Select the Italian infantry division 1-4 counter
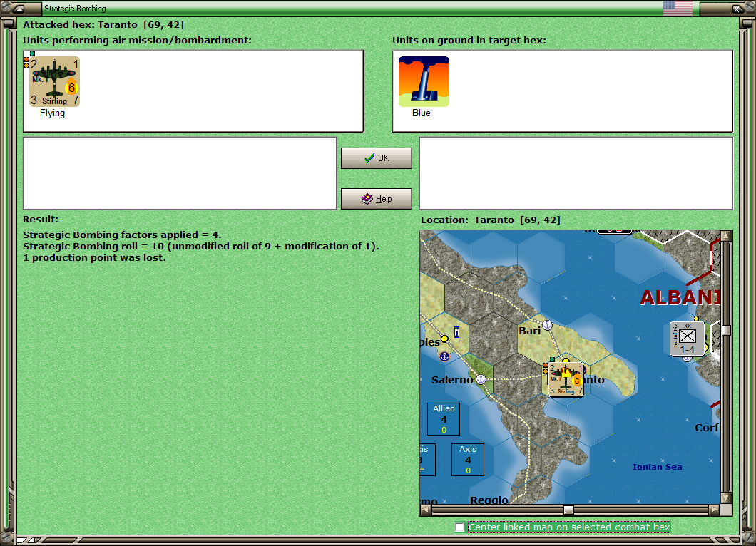 (685, 339)
